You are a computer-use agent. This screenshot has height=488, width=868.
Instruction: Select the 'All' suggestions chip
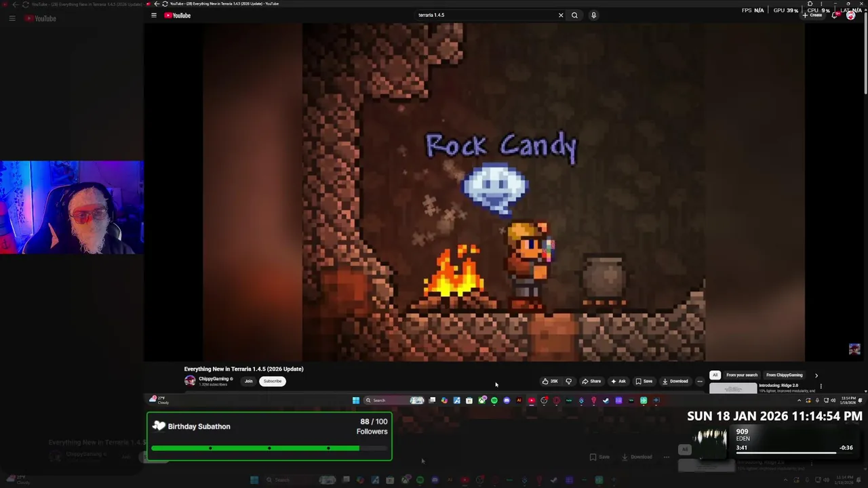[715, 375]
